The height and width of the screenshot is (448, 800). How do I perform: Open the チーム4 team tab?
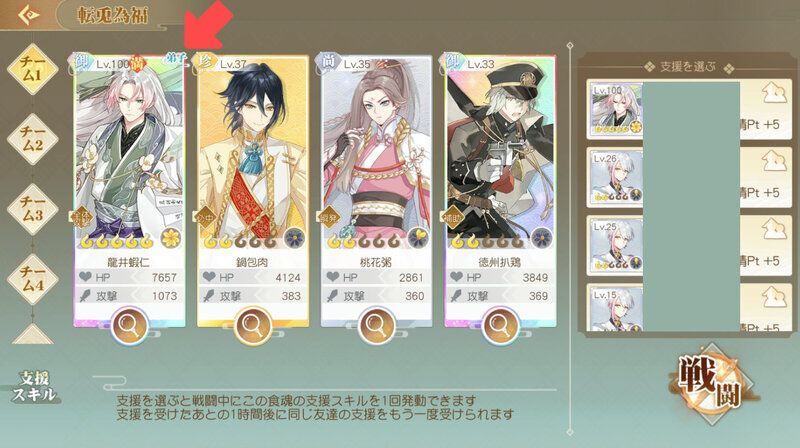point(32,279)
